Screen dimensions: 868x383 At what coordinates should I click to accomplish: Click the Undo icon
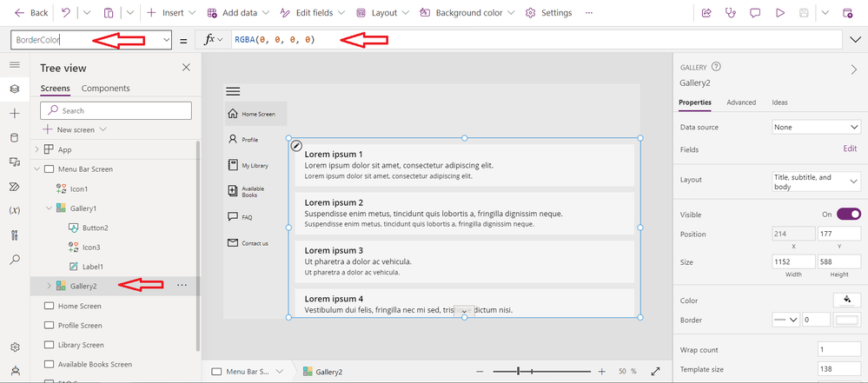click(x=66, y=12)
